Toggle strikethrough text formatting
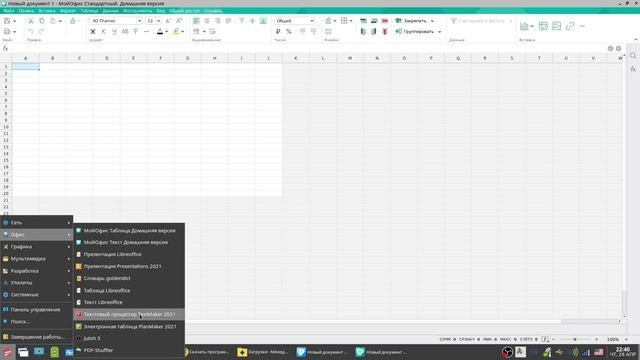This screenshot has height=360, width=640. pyautogui.click(x=136, y=31)
